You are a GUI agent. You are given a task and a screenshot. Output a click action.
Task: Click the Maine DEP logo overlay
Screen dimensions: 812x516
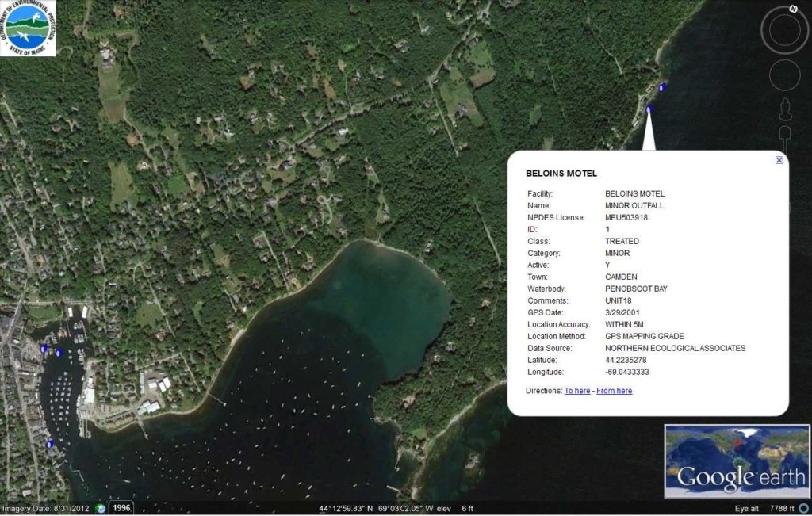[28, 28]
